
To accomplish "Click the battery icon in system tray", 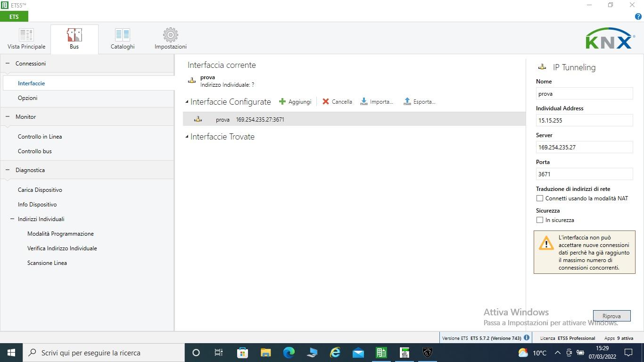I will coord(581,353).
